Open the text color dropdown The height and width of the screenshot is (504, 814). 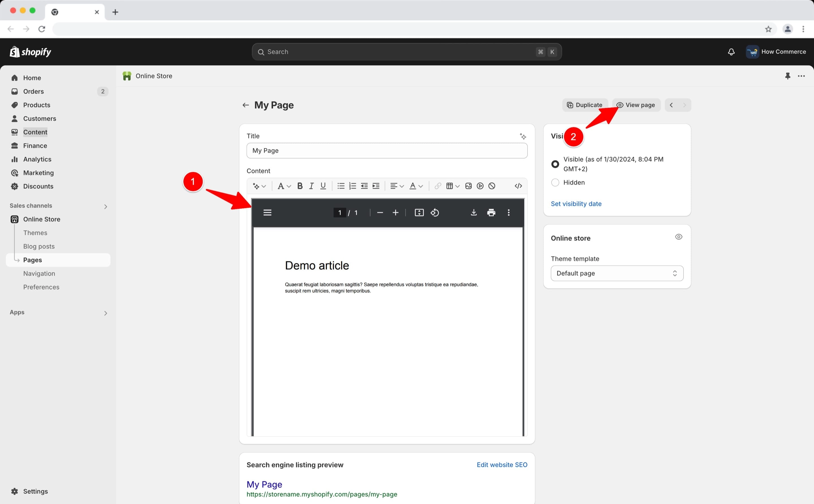[x=416, y=186]
